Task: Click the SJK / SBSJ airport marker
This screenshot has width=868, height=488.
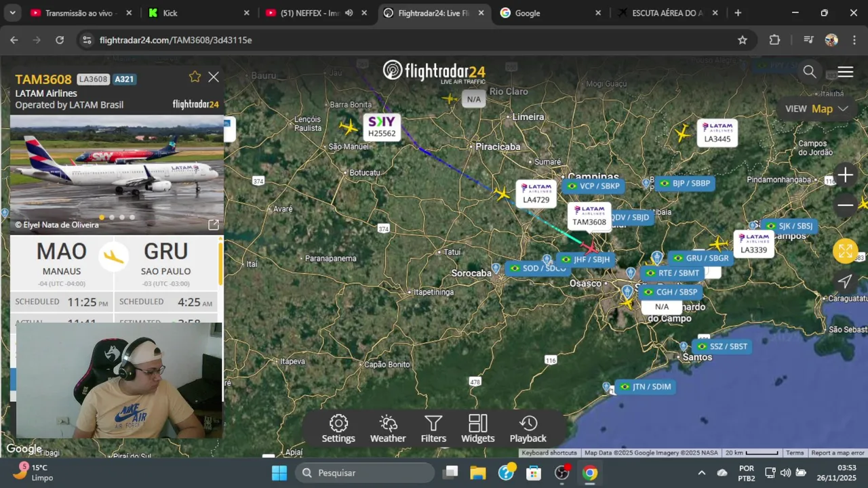Action: coord(788,226)
